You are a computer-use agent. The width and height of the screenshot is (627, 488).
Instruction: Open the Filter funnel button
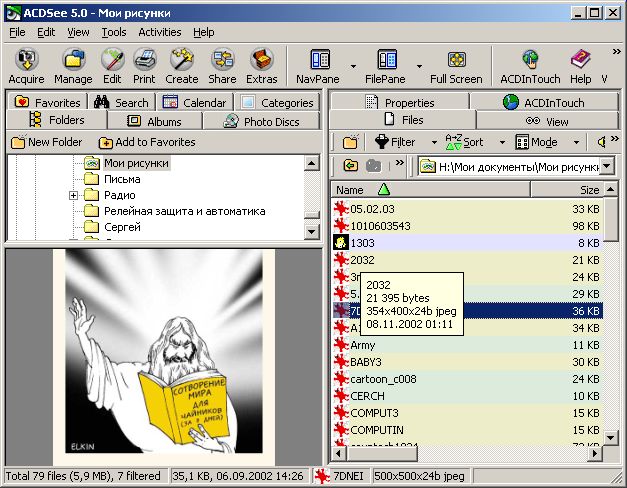click(395, 142)
